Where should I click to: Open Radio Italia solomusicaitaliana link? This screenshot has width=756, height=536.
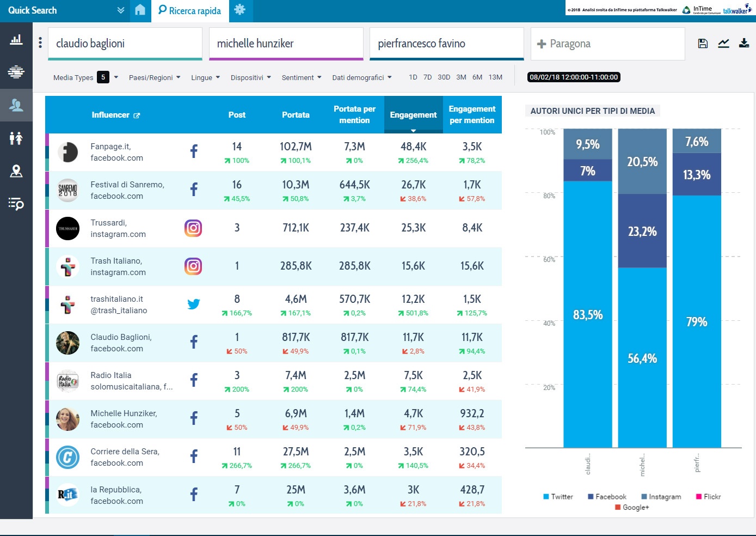pyautogui.click(x=132, y=381)
